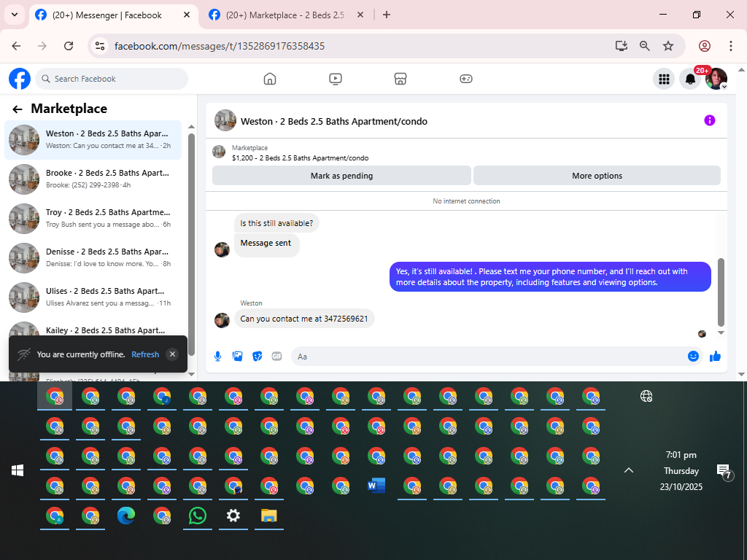Click the browser address bar URL
The width and height of the screenshot is (747, 560).
click(x=220, y=46)
